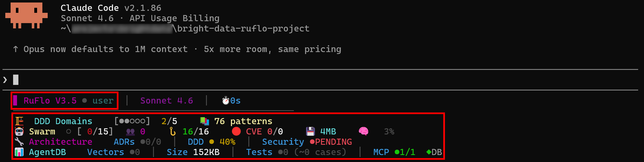This screenshot has width=644, height=162.
Task: Click the hook icon before 16/16
Action: [x=173, y=131]
